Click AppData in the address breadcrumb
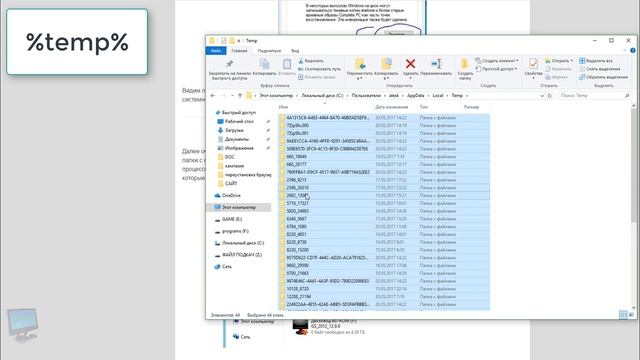640x360 pixels. (416, 96)
